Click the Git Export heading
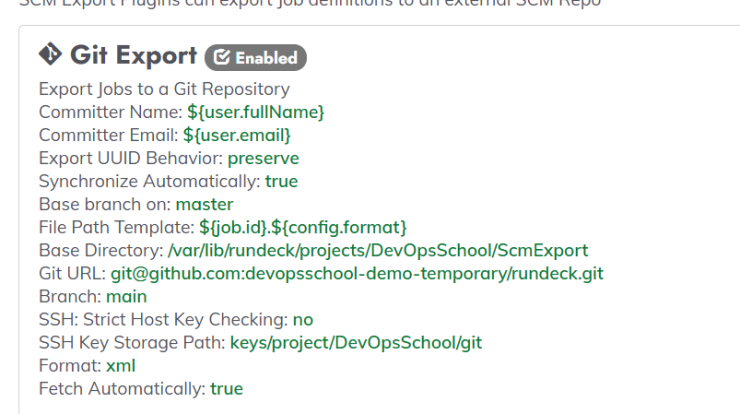Screen dimensions: 740x414 (134, 55)
